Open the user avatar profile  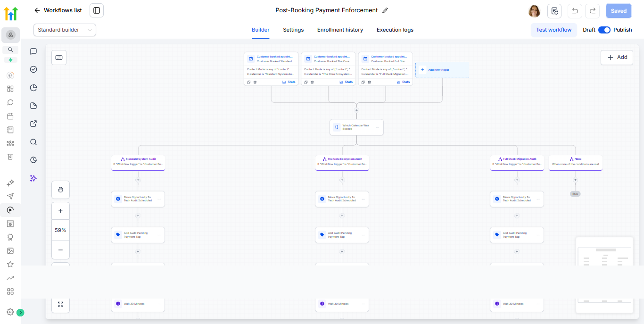(534, 11)
